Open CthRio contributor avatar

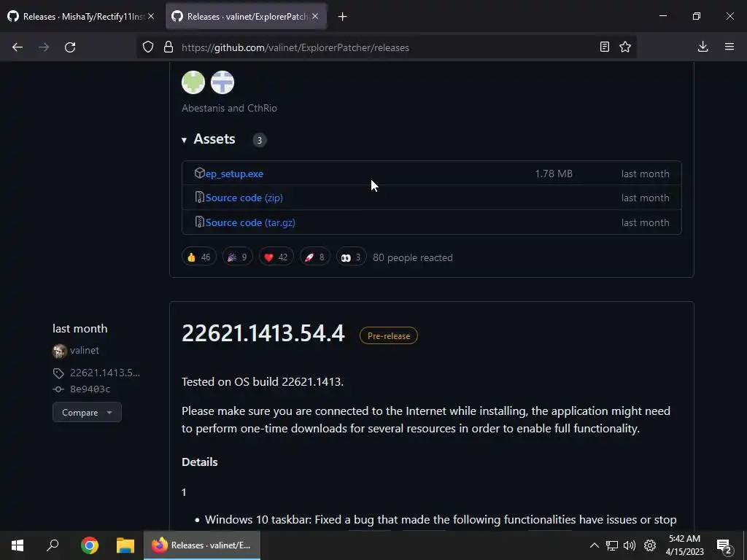(x=222, y=82)
